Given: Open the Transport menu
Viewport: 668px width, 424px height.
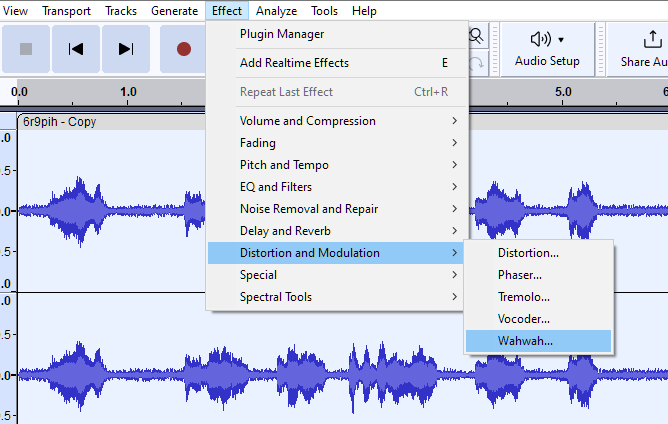Looking at the screenshot, I should coord(66,11).
